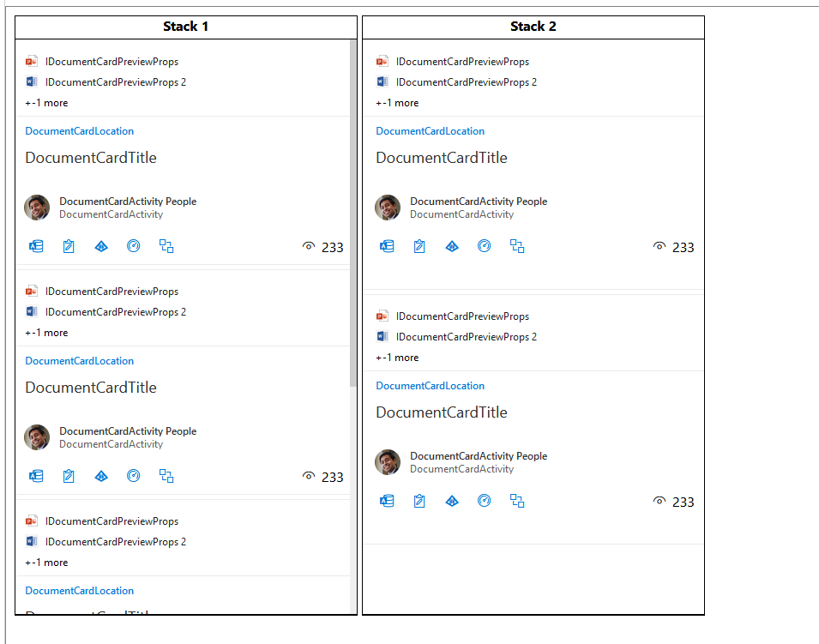Open the DocumentCardLocation link on the first card

(x=79, y=130)
